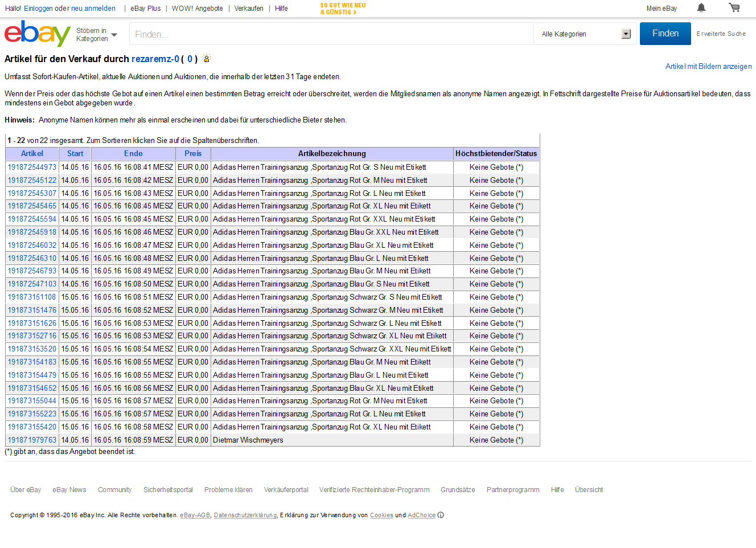756x548 pixels.
Task: Sort by the Start column header
Action: point(75,154)
